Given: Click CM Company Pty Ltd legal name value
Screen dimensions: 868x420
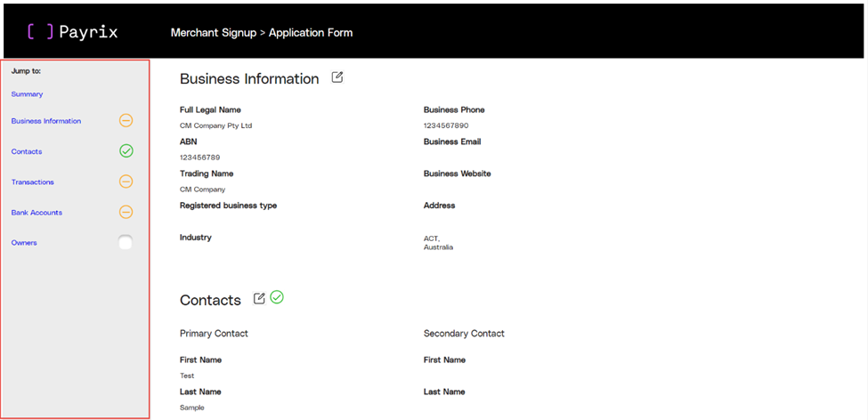Looking at the screenshot, I should point(216,125).
